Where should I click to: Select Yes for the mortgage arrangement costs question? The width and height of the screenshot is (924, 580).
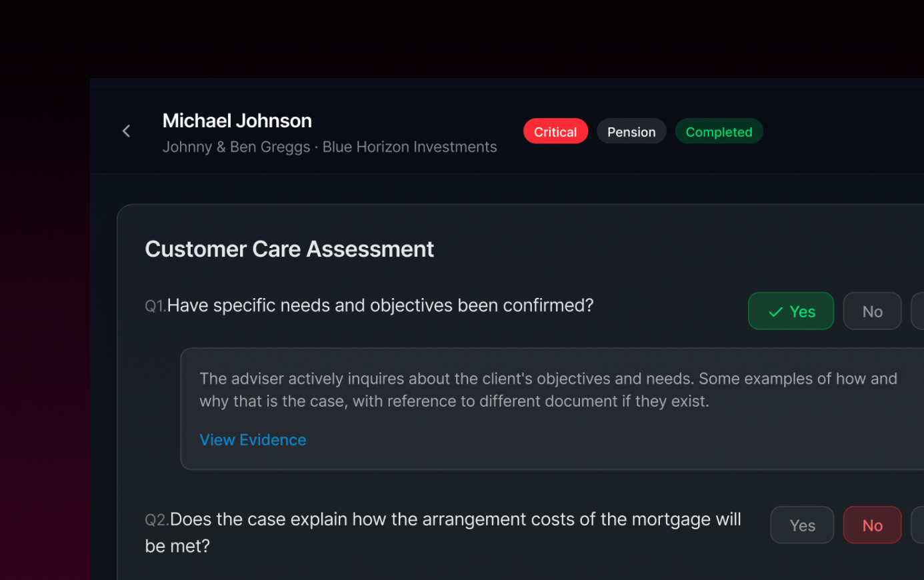[802, 525]
